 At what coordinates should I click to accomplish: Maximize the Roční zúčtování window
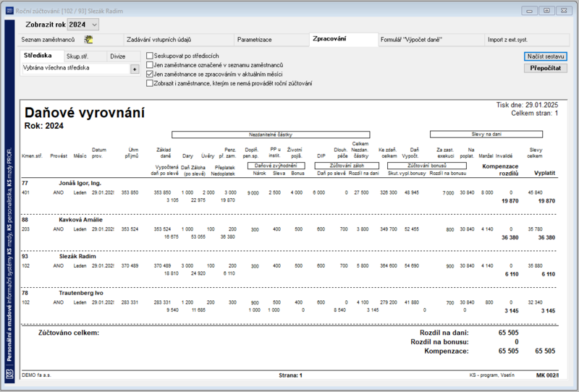click(546, 11)
